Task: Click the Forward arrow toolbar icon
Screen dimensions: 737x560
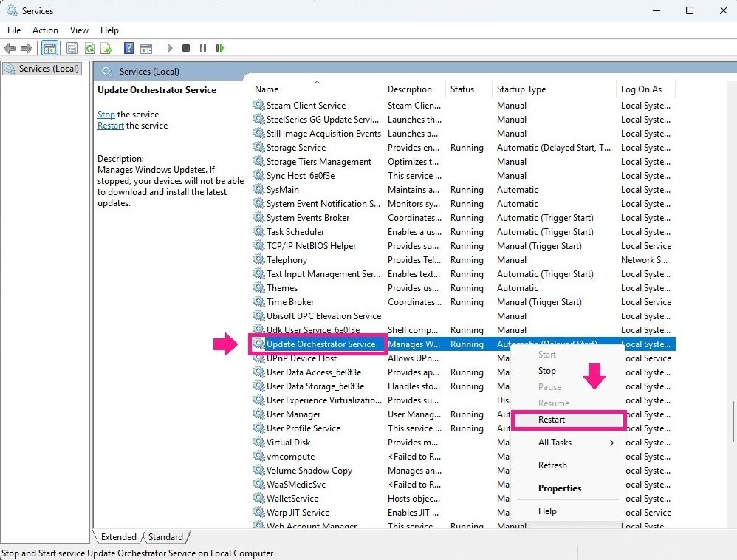Action: pos(27,48)
